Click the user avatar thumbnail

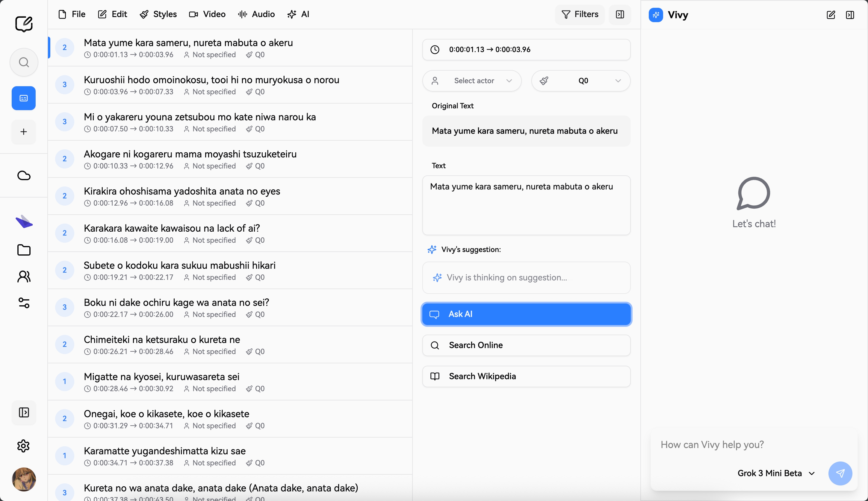tap(24, 479)
